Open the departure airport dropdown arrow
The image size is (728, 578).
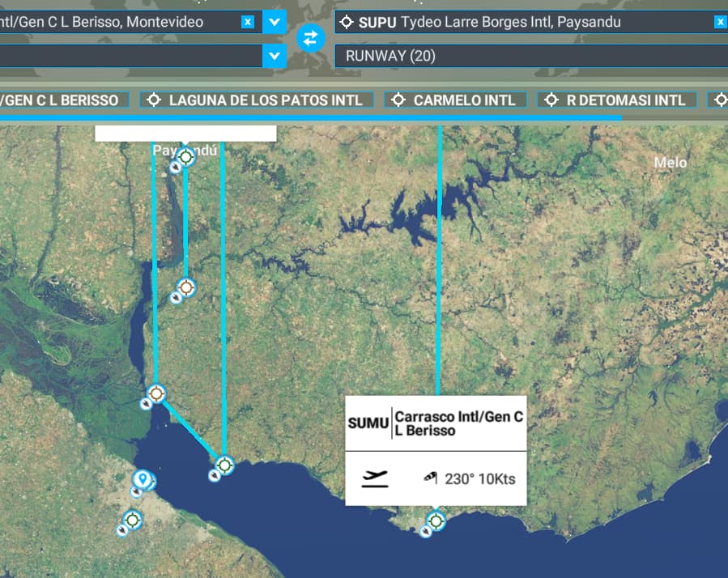click(x=275, y=22)
